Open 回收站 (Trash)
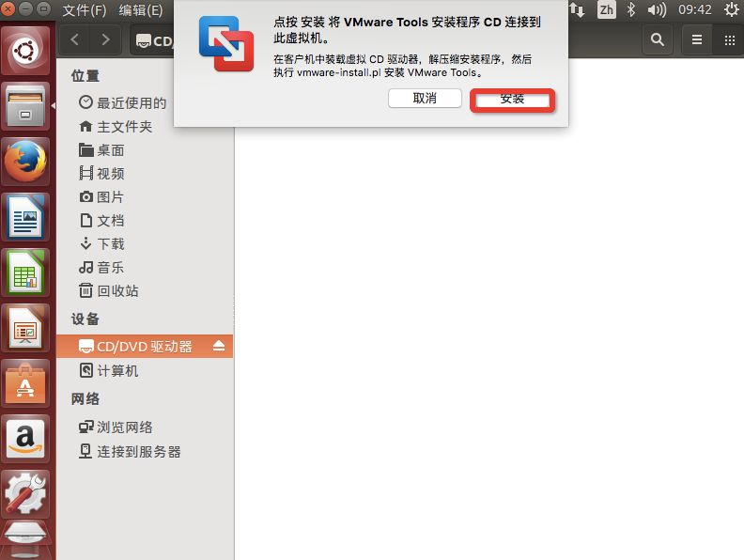This screenshot has height=560, width=744. click(x=109, y=290)
